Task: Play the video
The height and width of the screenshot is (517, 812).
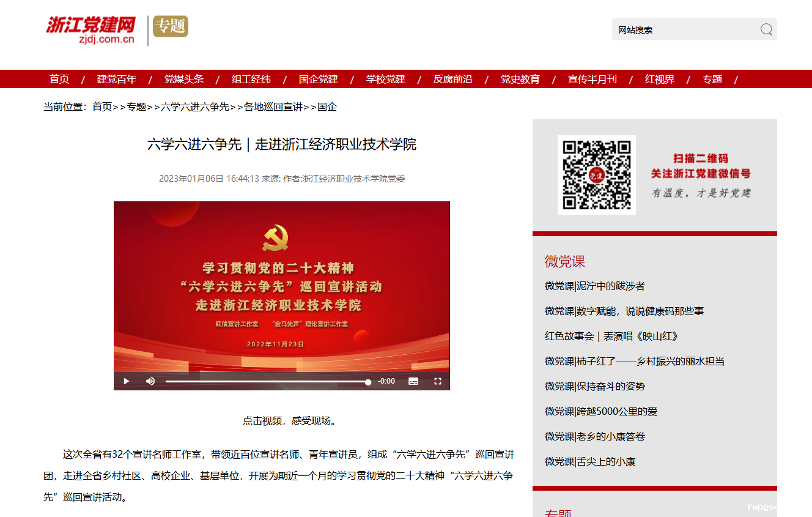Action: tap(127, 381)
